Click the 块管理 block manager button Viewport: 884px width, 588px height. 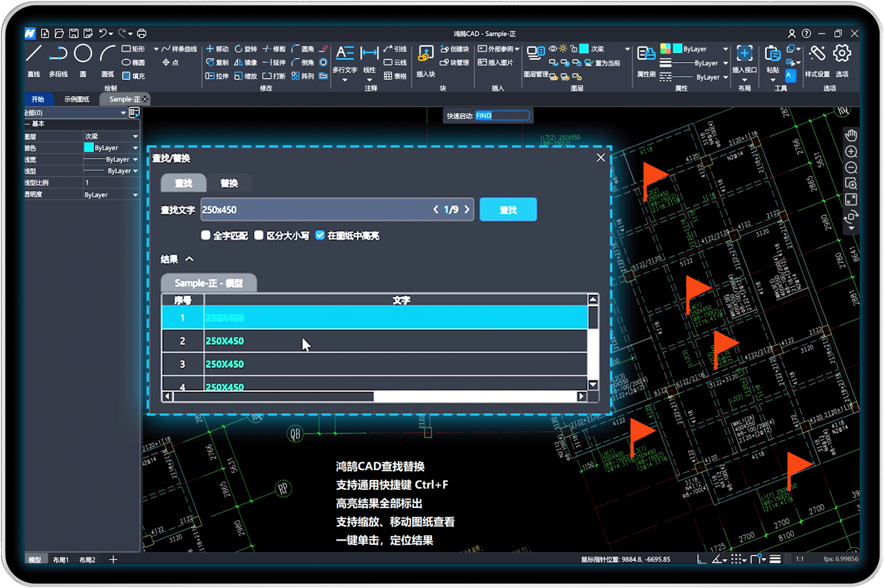tap(455, 63)
